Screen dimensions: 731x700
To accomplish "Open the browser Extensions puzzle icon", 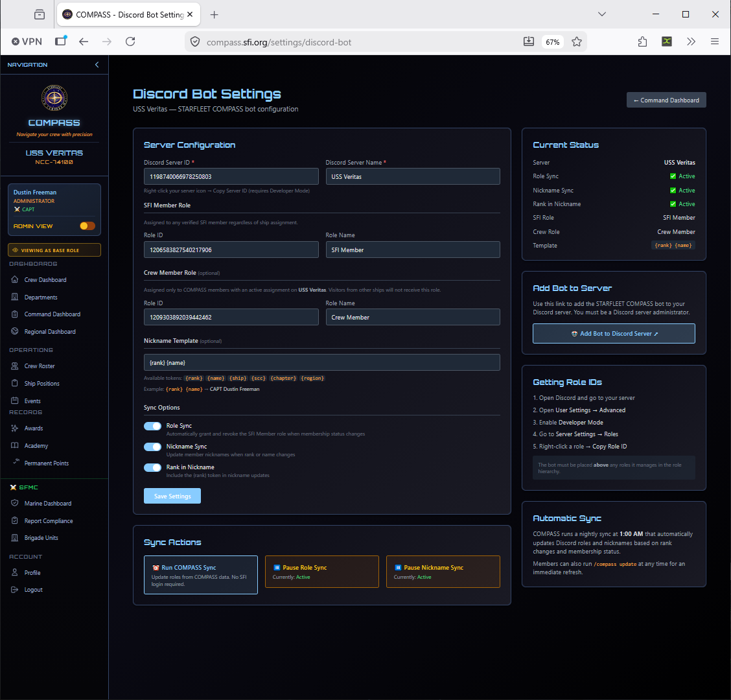I will [x=642, y=41].
